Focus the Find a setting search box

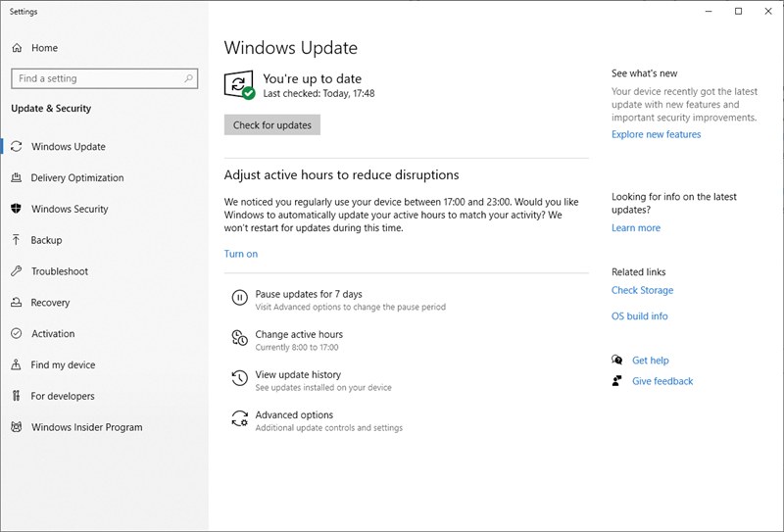click(x=96, y=78)
